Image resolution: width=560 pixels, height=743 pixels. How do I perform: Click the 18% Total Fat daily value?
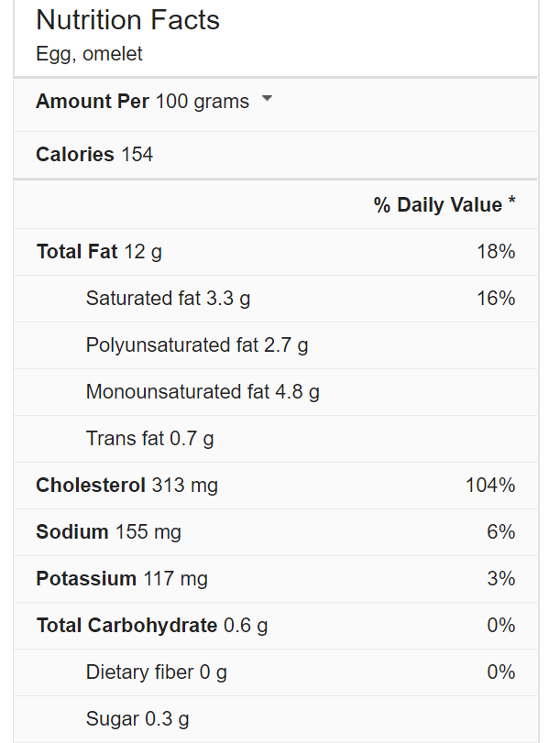[x=496, y=252]
